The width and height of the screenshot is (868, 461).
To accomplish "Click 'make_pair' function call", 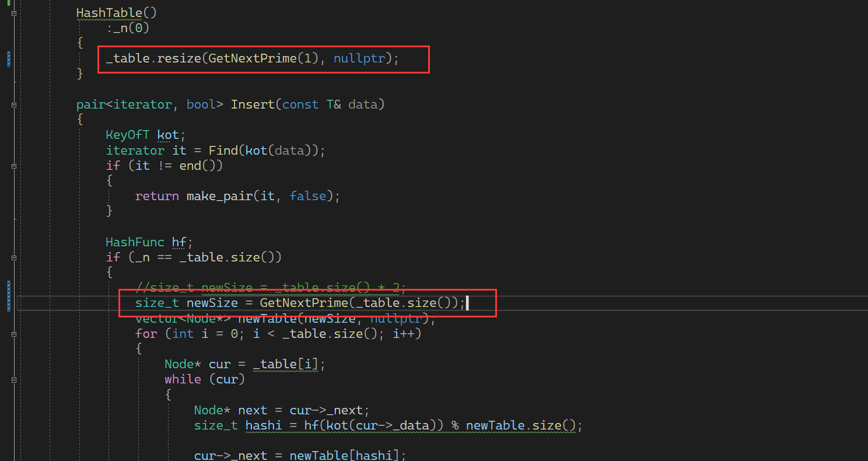I will tap(219, 196).
